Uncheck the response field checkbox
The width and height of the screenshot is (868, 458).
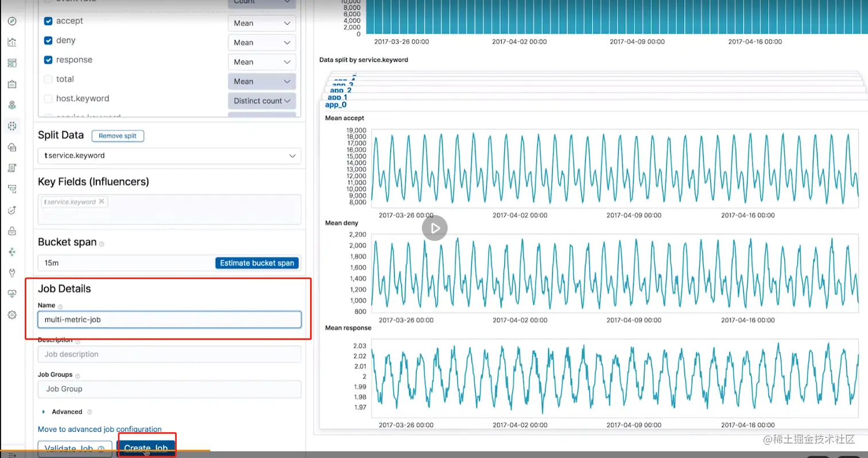click(48, 60)
